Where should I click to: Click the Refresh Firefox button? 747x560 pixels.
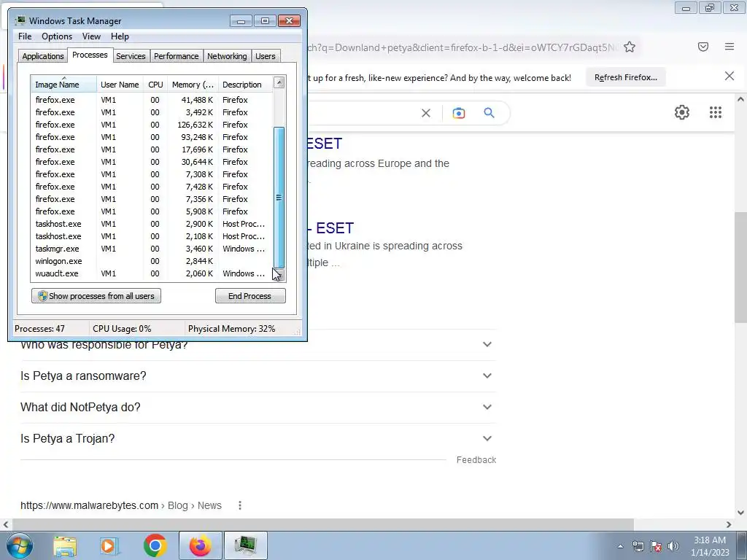[625, 77]
